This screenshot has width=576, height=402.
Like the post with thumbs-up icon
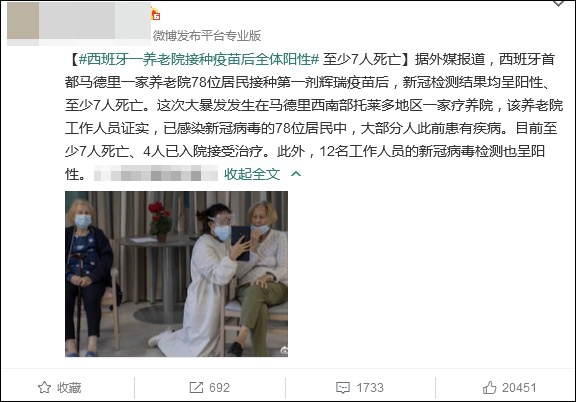(x=489, y=387)
